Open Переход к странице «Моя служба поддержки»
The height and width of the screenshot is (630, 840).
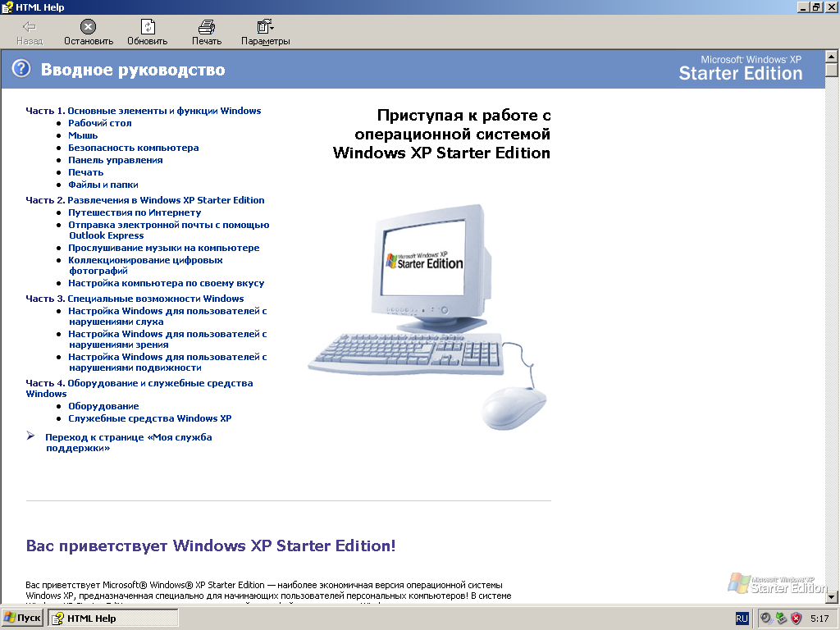pos(129,443)
